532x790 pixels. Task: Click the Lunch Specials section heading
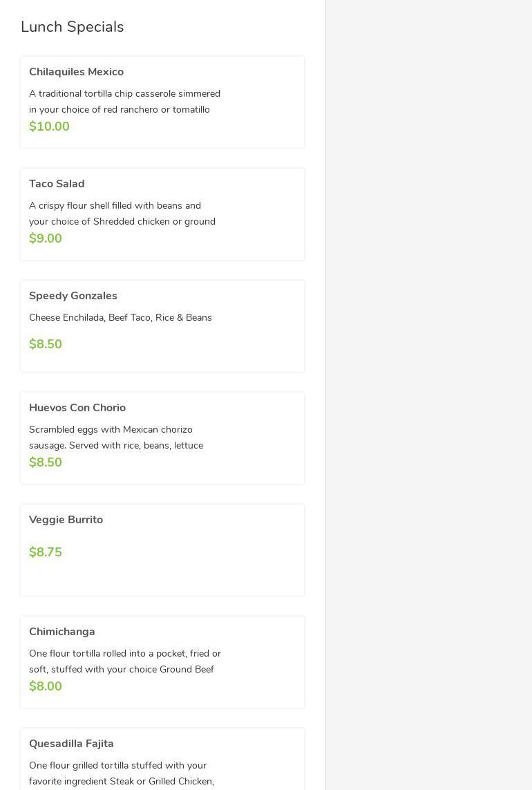(73, 27)
